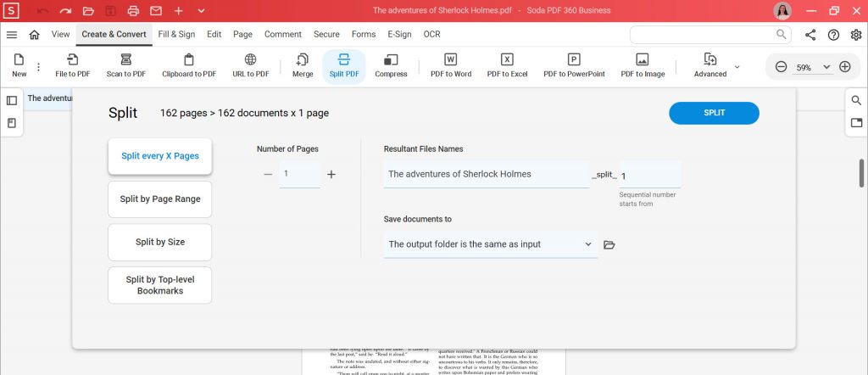Select Split by Page Range mode
The image size is (868, 375).
(x=160, y=199)
